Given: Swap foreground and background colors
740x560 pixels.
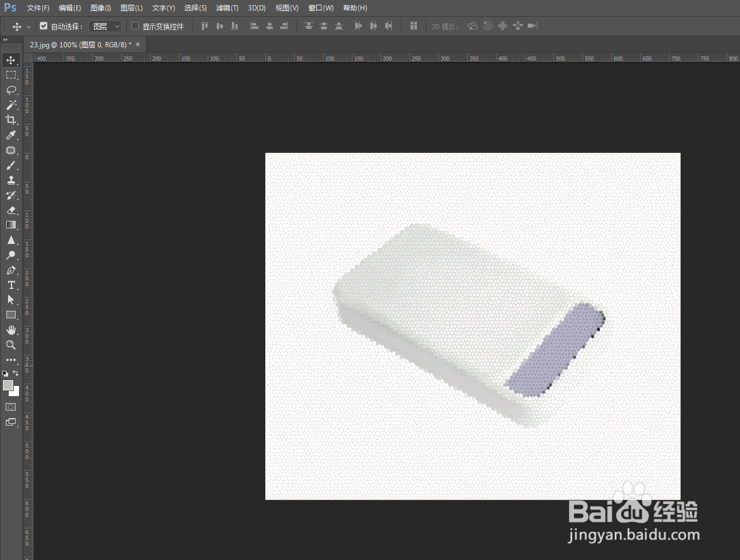Looking at the screenshot, I should pos(16,373).
